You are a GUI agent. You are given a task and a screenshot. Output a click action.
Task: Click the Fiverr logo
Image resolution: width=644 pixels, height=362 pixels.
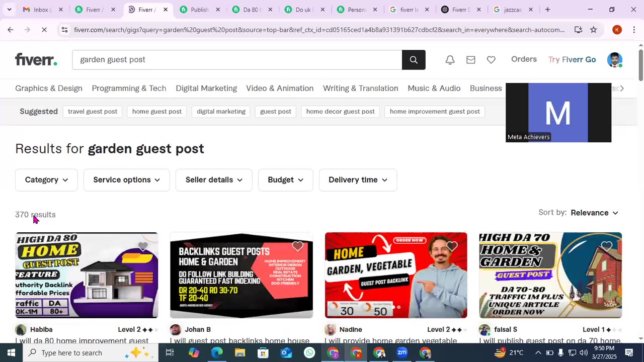[x=36, y=60]
